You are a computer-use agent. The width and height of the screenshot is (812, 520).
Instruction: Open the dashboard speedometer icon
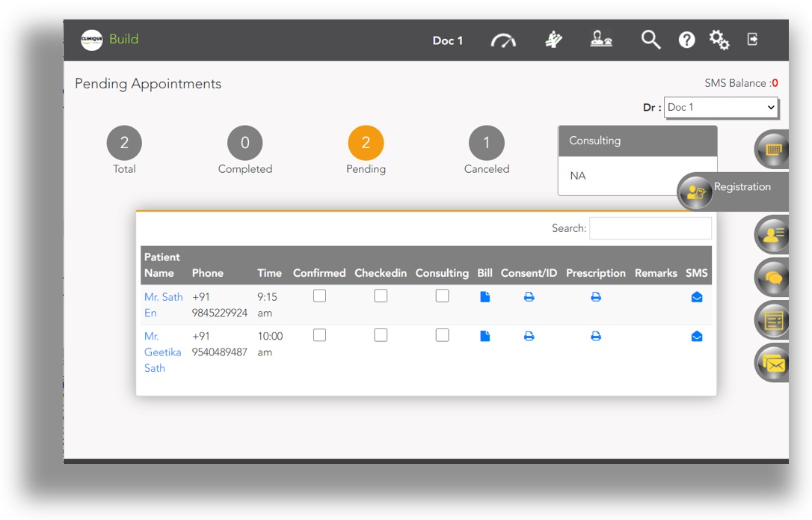503,40
